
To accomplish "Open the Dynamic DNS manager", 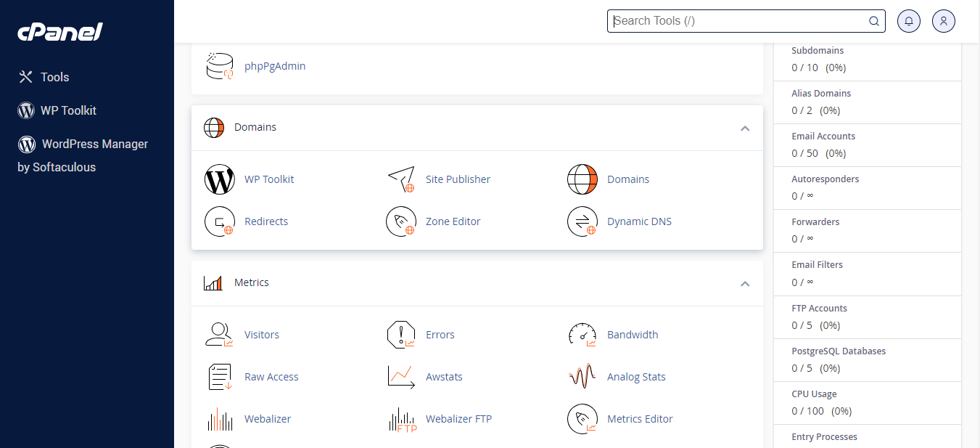I will pyautogui.click(x=638, y=221).
